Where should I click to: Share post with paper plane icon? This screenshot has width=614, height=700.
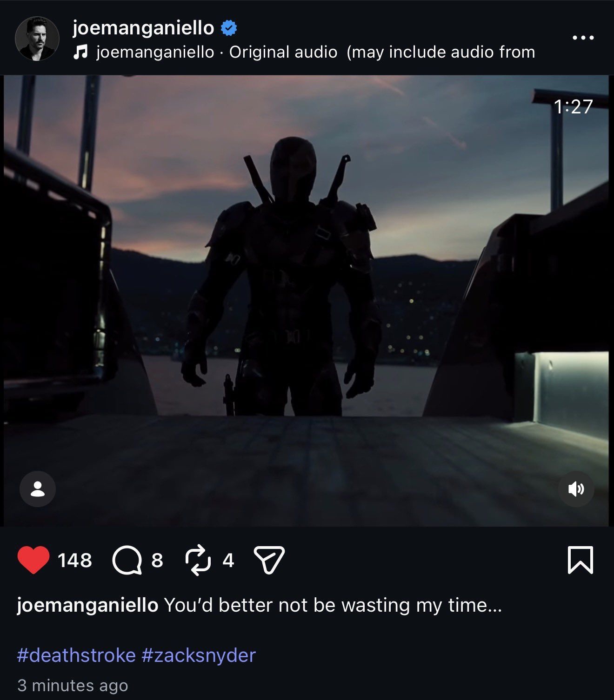tap(269, 560)
